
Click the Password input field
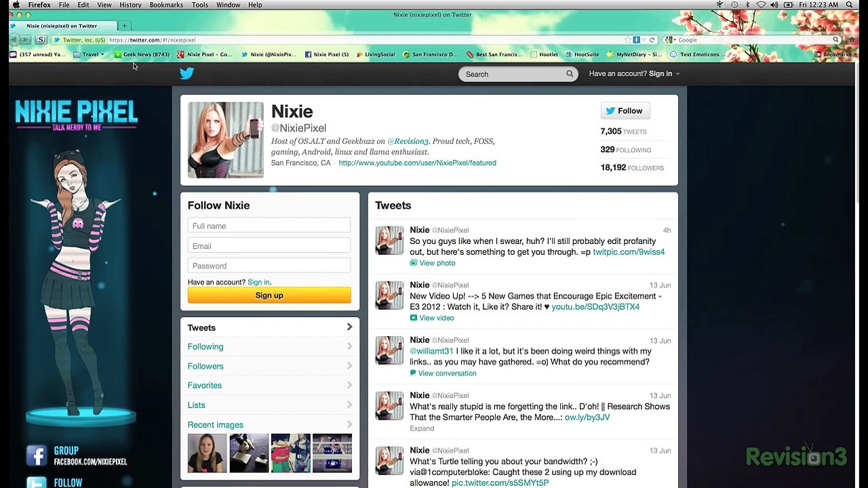click(269, 266)
